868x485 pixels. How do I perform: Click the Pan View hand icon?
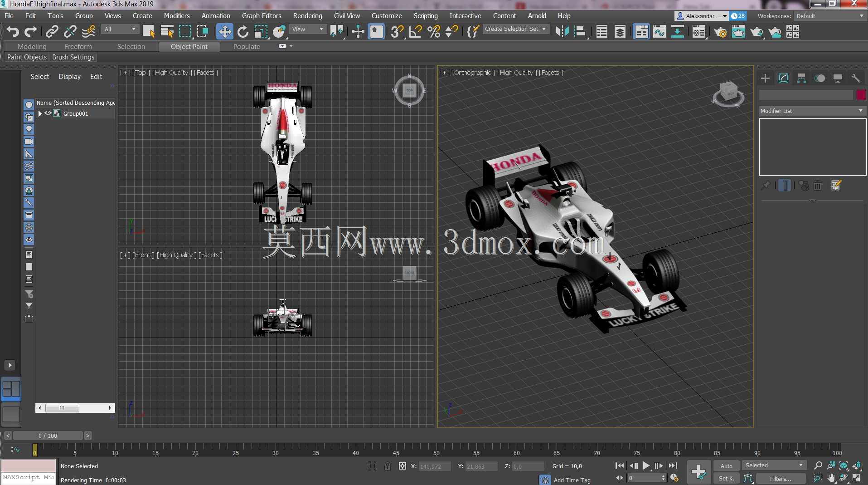point(831,478)
